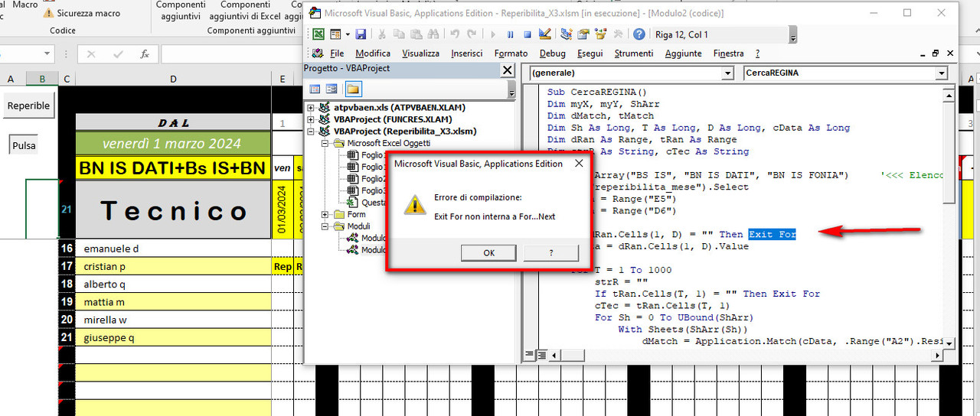Click the Redo arrow icon
This screenshot has width=980, height=416.
coord(471,34)
